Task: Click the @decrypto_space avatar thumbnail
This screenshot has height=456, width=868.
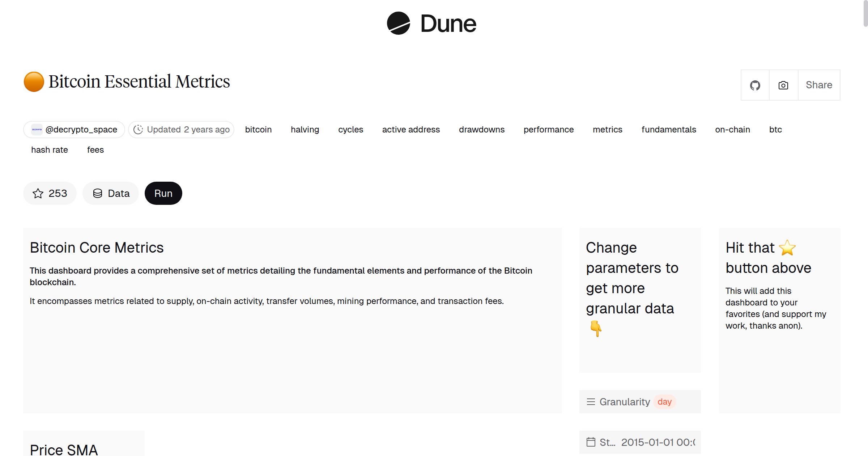Action: click(x=36, y=129)
